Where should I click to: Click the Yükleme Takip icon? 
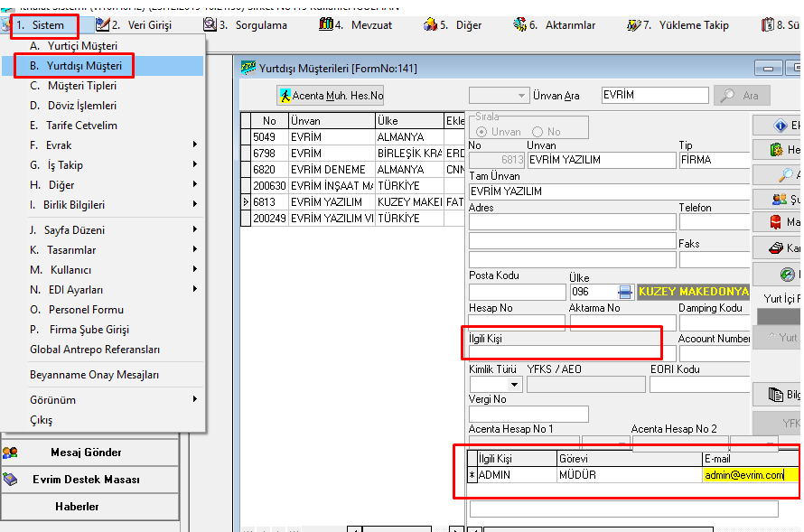(633, 25)
